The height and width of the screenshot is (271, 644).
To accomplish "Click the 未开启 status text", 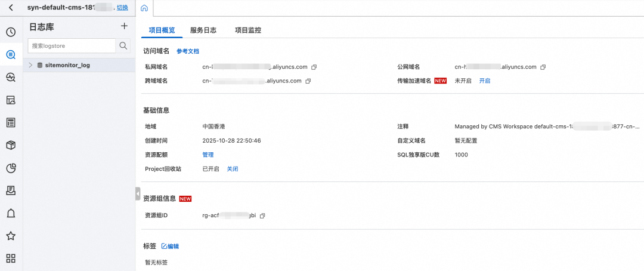I will pos(463,81).
